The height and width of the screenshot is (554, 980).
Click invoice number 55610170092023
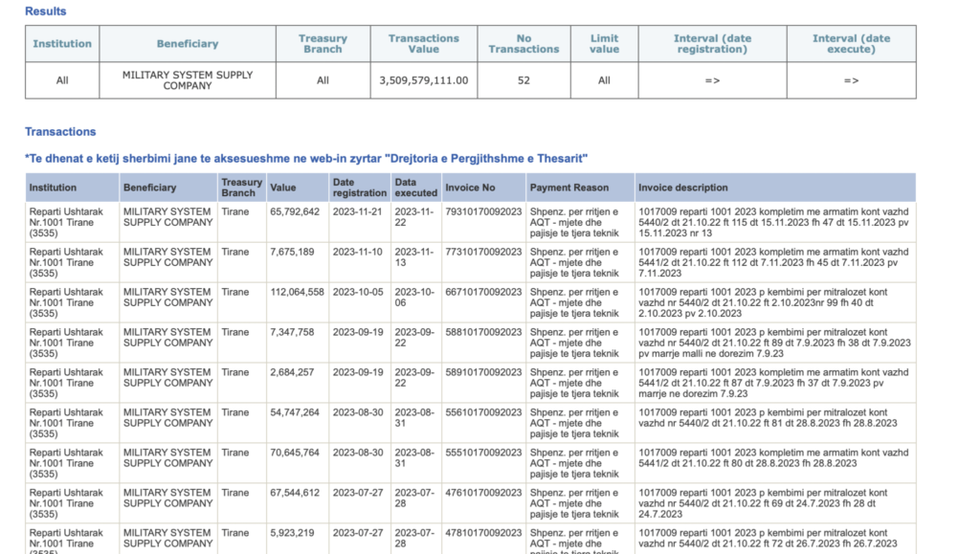483,412
